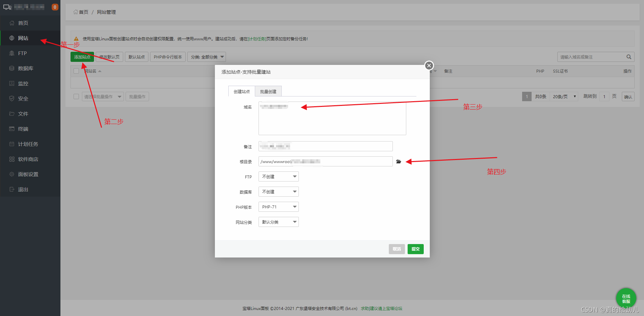Open the 软件商店 app store sidebar icon
The width and height of the screenshot is (644, 316).
tap(12, 159)
